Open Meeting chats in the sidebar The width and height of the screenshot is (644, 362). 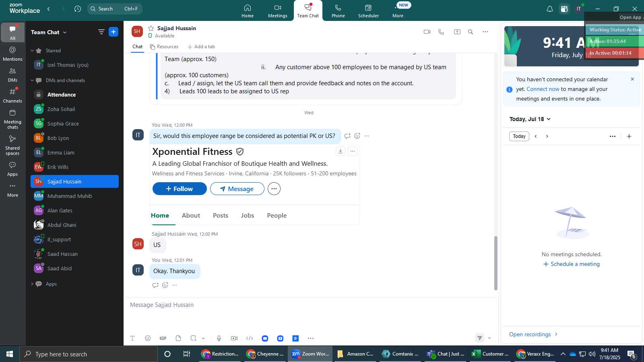12,119
